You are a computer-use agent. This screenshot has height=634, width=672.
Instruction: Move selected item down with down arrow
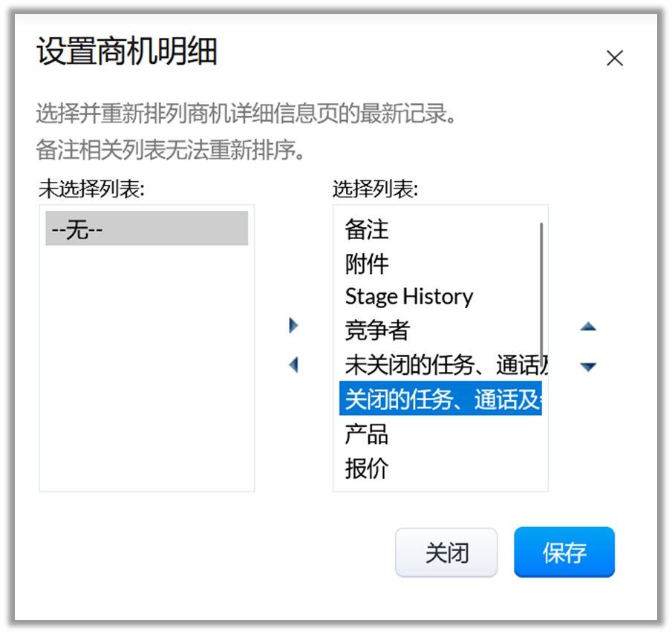pyautogui.click(x=588, y=366)
